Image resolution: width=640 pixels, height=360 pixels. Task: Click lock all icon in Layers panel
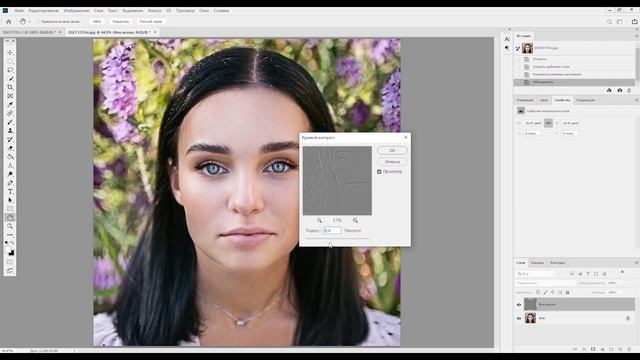click(567, 292)
